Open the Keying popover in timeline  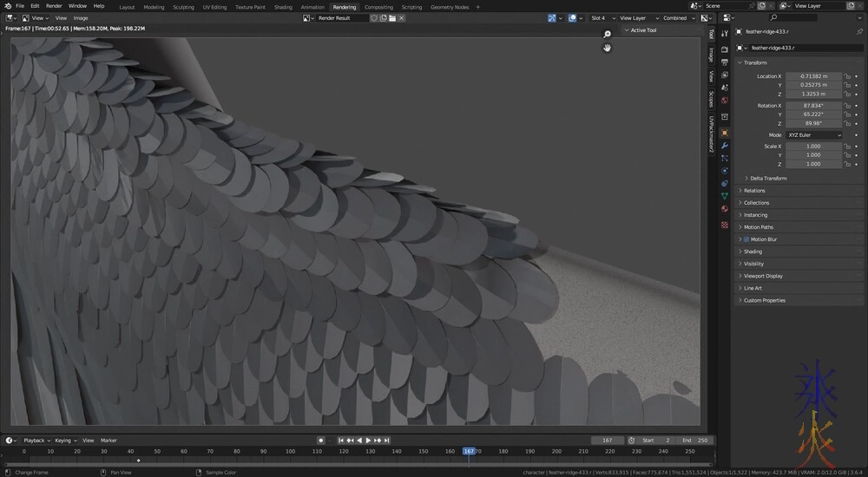pos(65,441)
